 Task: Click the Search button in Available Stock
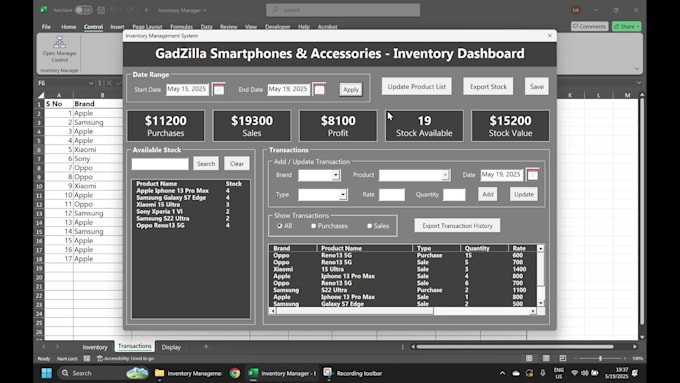(x=206, y=164)
